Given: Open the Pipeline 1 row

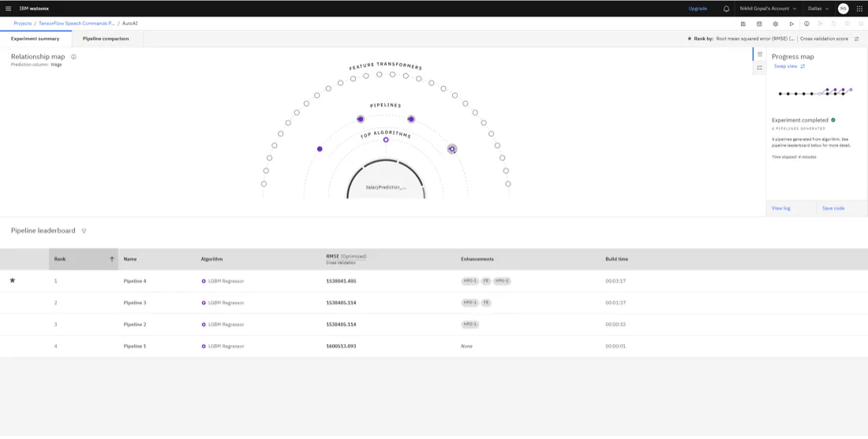Looking at the screenshot, I should point(434,346).
